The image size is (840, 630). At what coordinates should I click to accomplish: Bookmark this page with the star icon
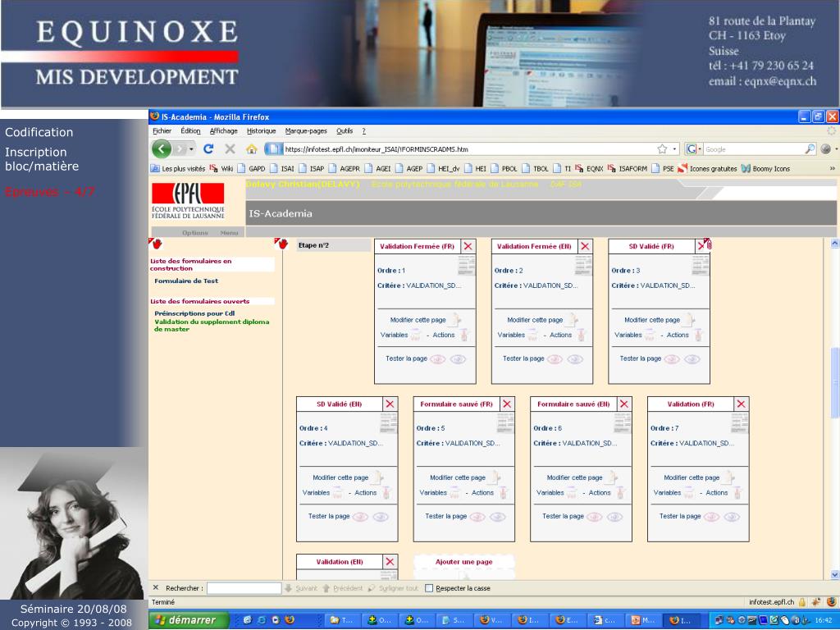coord(663,149)
